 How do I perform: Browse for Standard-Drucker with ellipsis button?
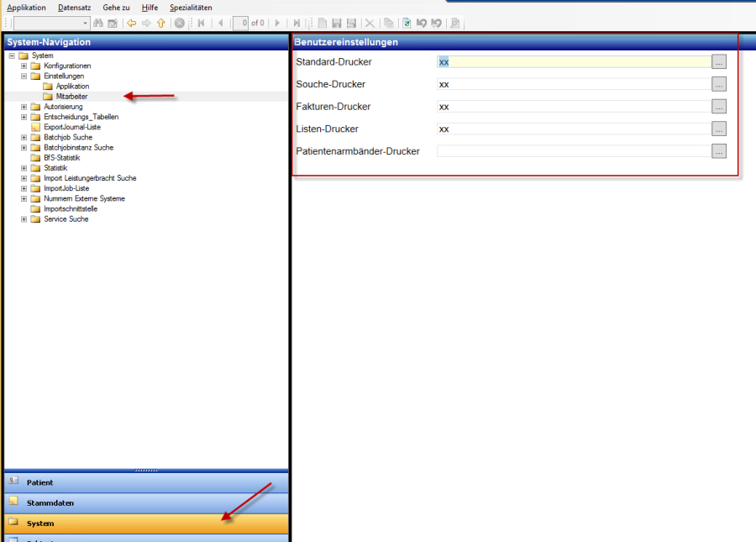coord(719,61)
